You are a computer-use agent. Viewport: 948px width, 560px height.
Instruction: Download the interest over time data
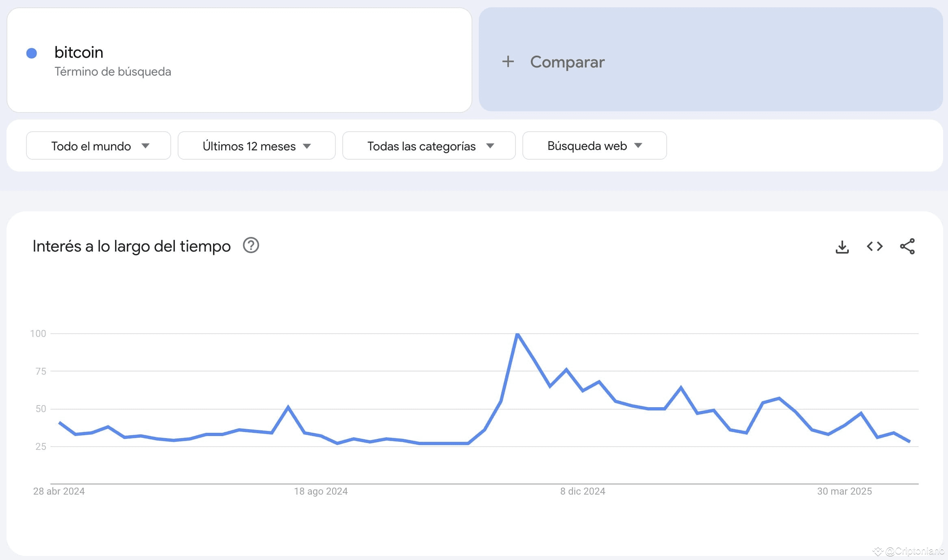click(842, 247)
